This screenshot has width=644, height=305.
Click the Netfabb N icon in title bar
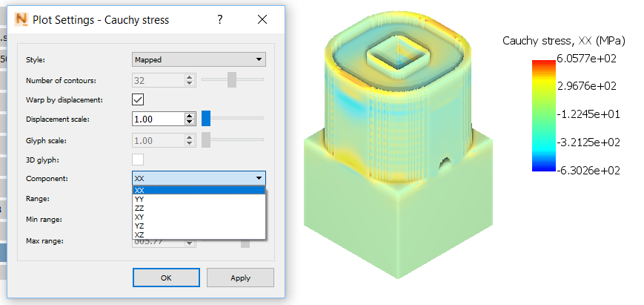pos(21,19)
